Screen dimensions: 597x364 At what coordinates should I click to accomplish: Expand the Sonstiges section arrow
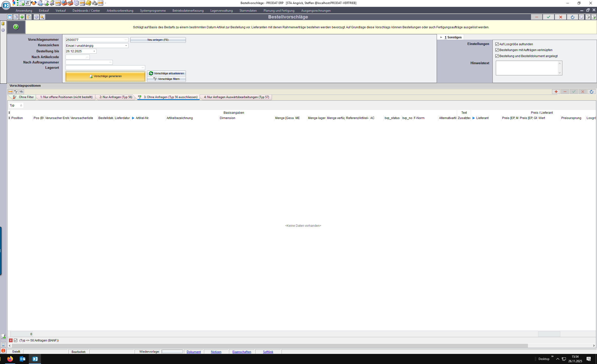[x=441, y=37]
